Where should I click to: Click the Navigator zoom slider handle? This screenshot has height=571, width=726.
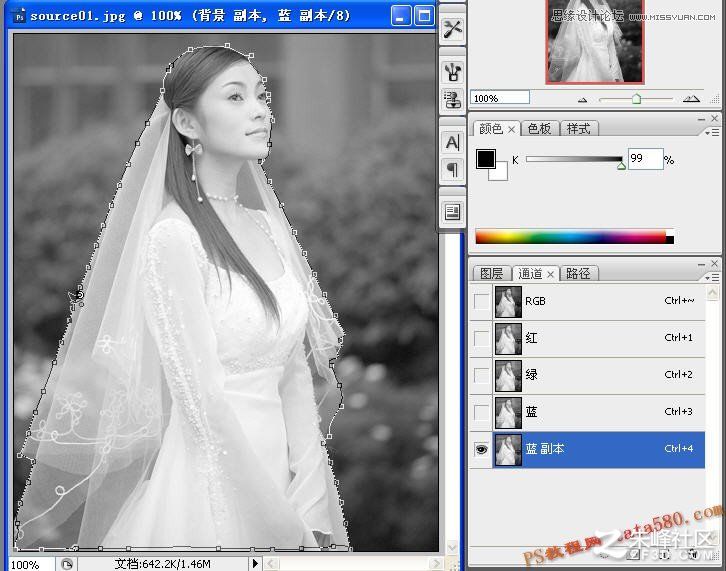pyautogui.click(x=636, y=99)
